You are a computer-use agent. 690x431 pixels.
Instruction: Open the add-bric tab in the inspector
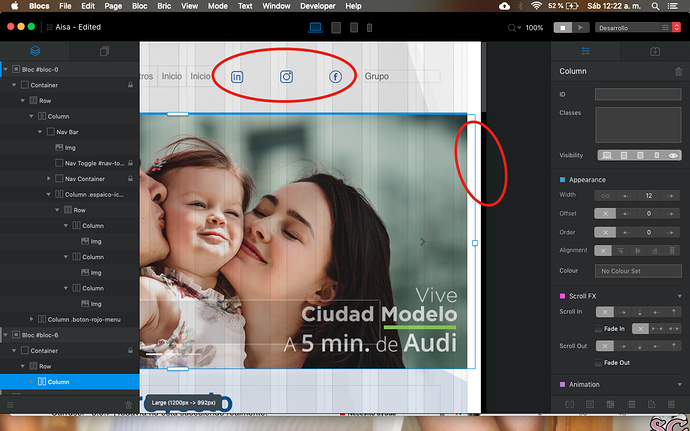[x=655, y=50]
